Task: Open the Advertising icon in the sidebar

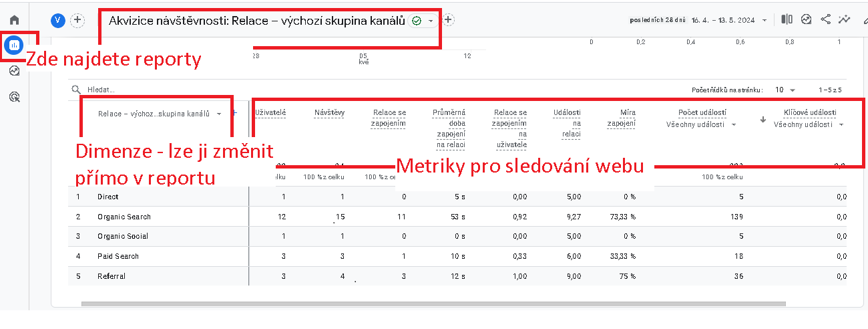Action: coord(14,97)
